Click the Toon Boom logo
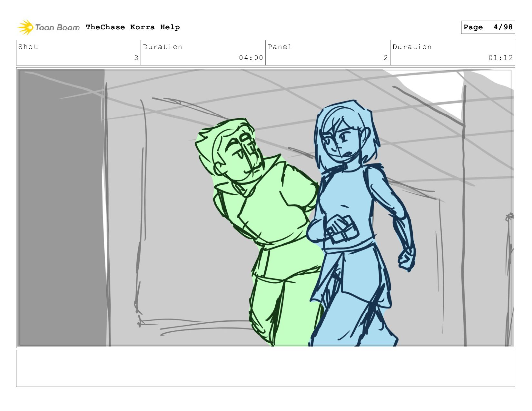This screenshot has width=532, height=411. pos(48,27)
